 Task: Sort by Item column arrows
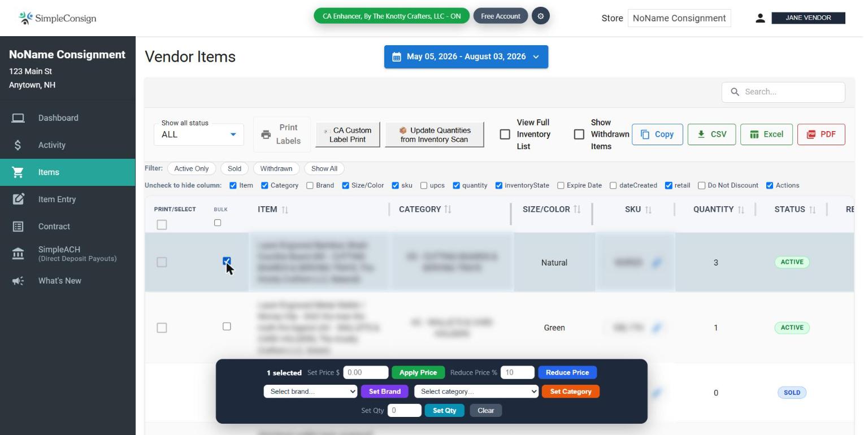pyautogui.click(x=285, y=210)
